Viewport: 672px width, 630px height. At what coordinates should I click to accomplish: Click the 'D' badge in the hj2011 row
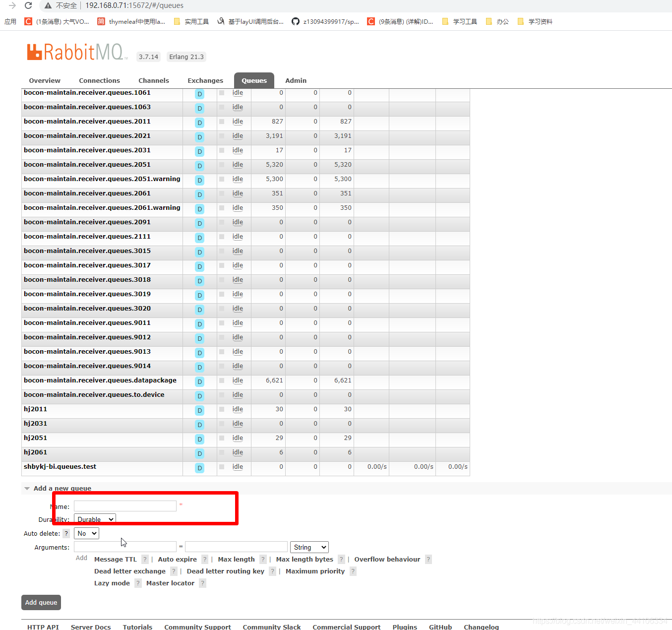click(x=200, y=410)
